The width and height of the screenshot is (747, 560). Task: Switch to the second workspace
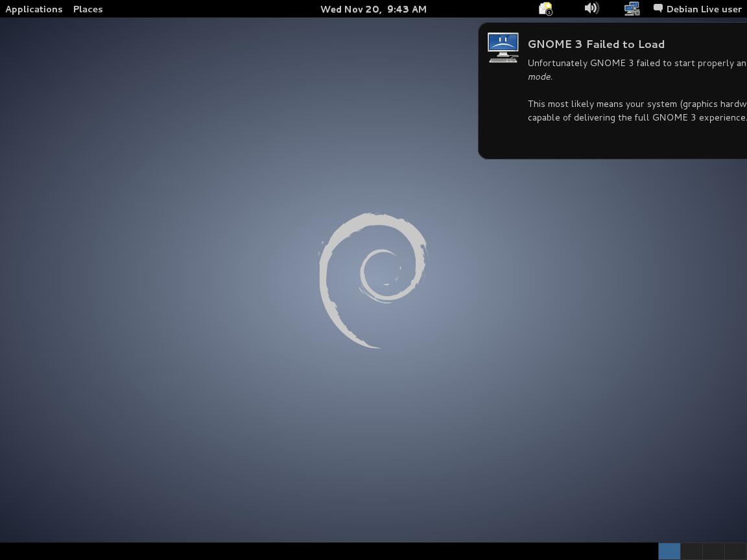click(691, 551)
